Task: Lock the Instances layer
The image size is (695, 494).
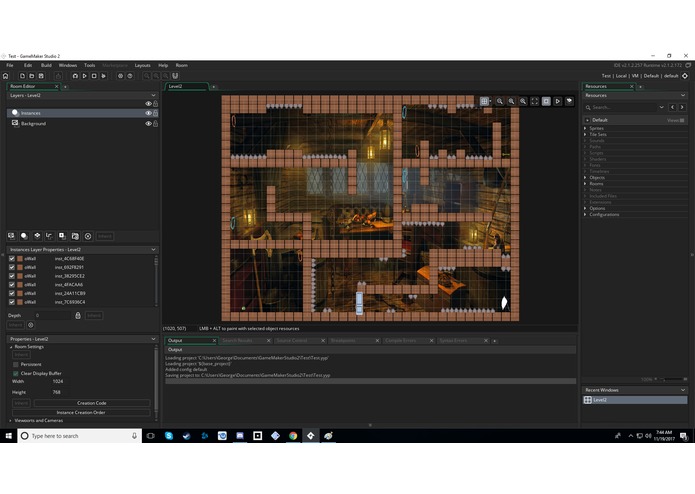Action: [x=155, y=113]
